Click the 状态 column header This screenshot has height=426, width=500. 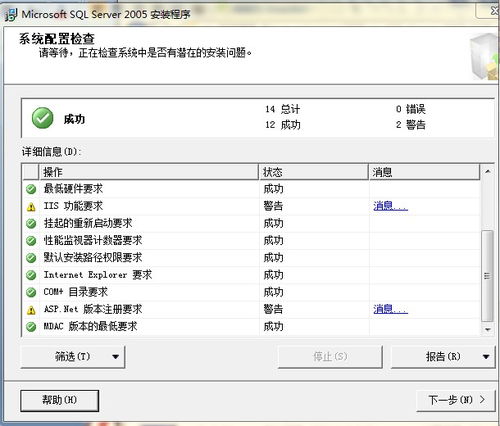click(314, 172)
